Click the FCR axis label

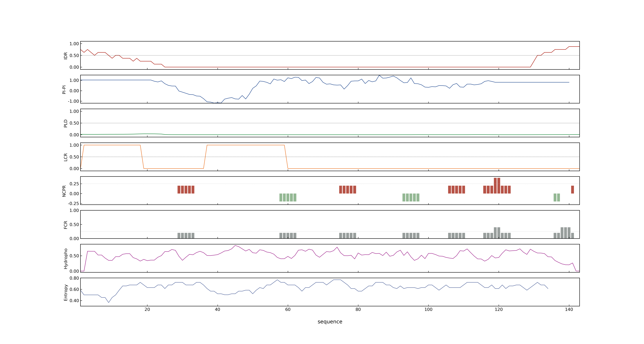(x=66, y=225)
